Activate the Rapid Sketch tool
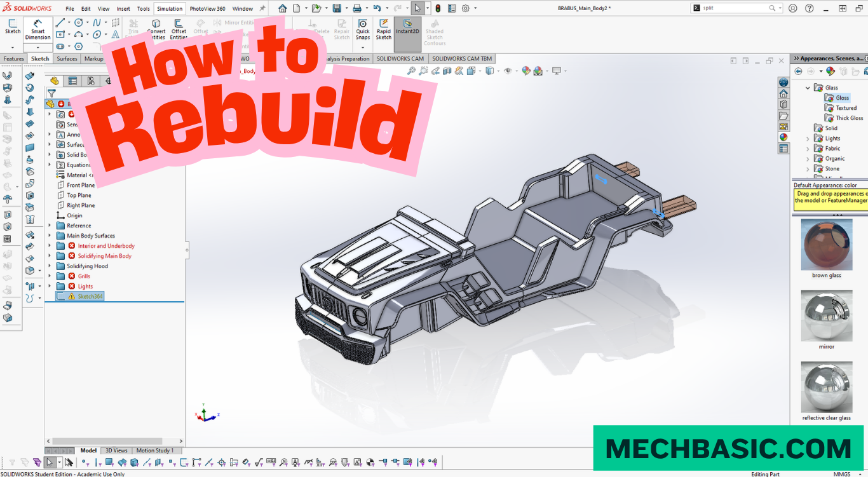Viewport: 868px width, 488px height. click(x=384, y=29)
